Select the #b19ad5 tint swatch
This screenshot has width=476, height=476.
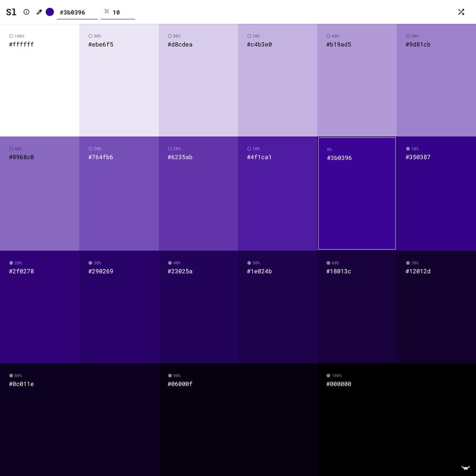[x=357, y=80]
